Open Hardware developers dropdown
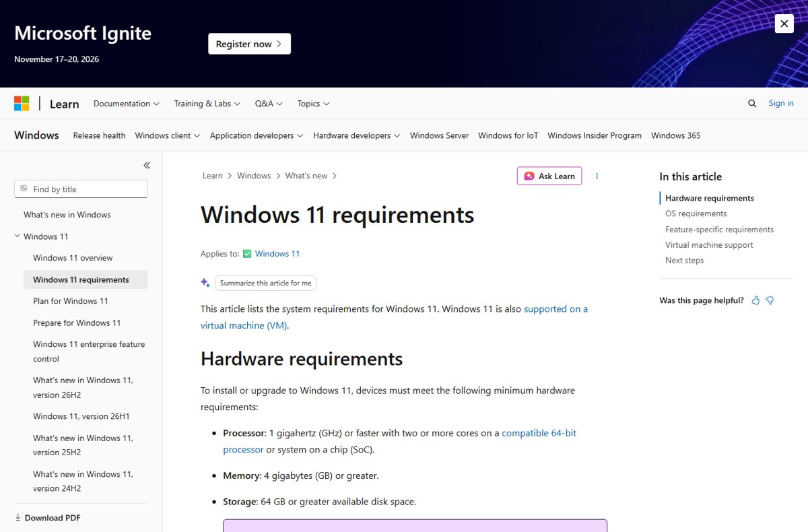This screenshot has width=808, height=532. click(x=356, y=135)
